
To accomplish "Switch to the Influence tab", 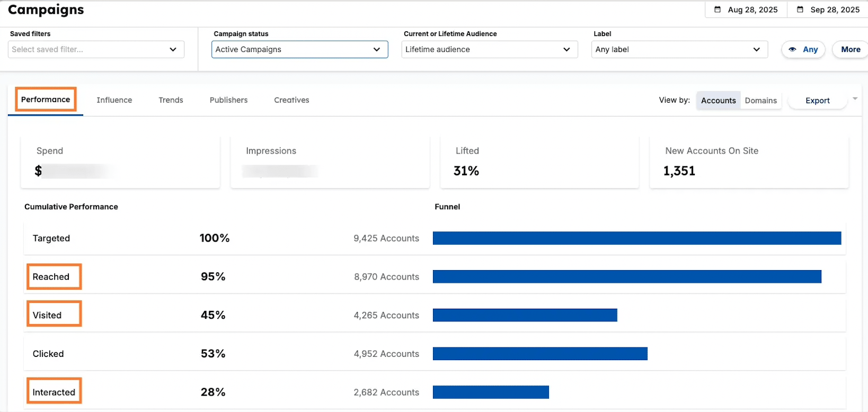I will (114, 100).
